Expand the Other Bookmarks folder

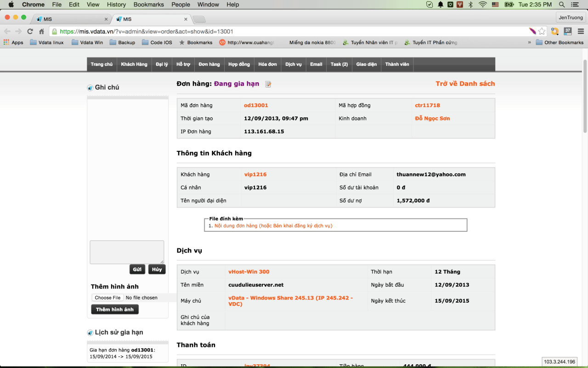(560, 42)
